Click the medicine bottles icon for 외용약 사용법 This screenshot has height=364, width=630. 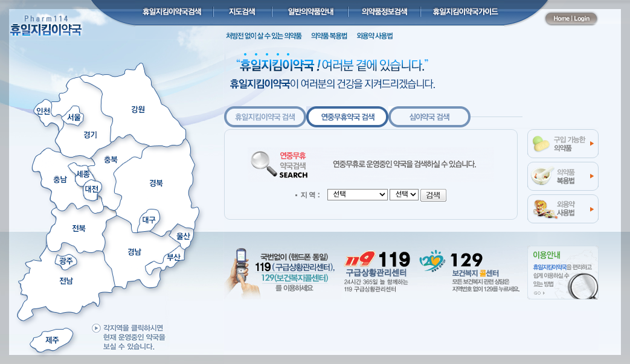(x=544, y=209)
